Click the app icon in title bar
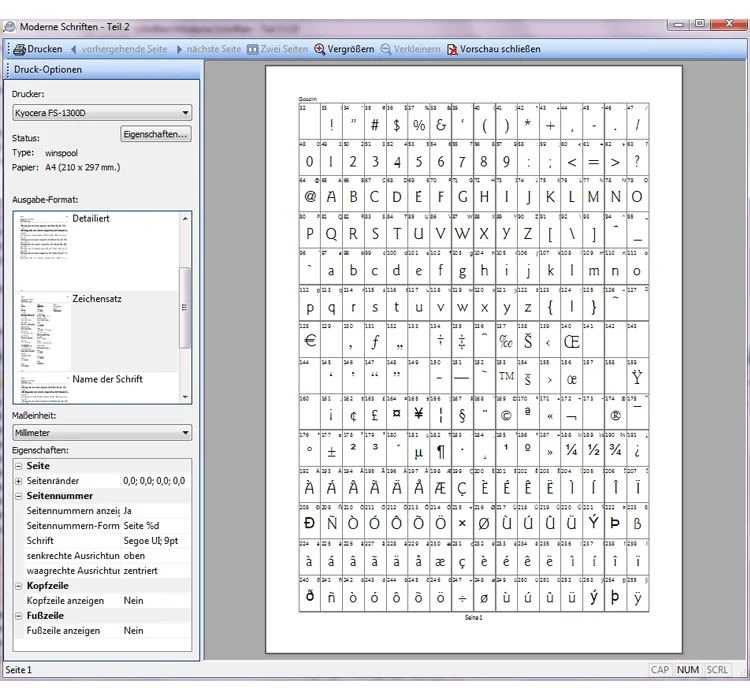This screenshot has width=750, height=700. coord(9,27)
